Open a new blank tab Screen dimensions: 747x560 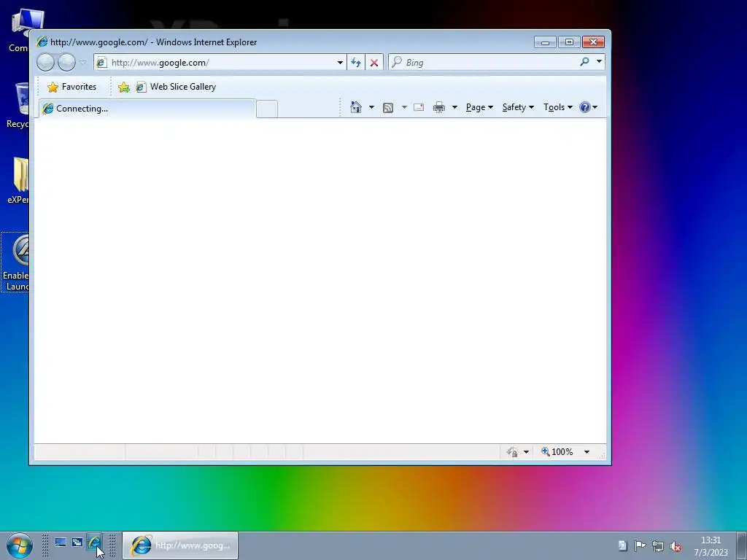point(267,109)
